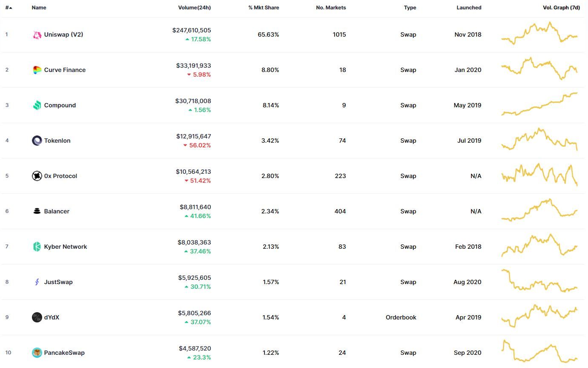Screen dimensions: 588x368
Task: Sort by No. Markets column header
Action: (x=331, y=8)
